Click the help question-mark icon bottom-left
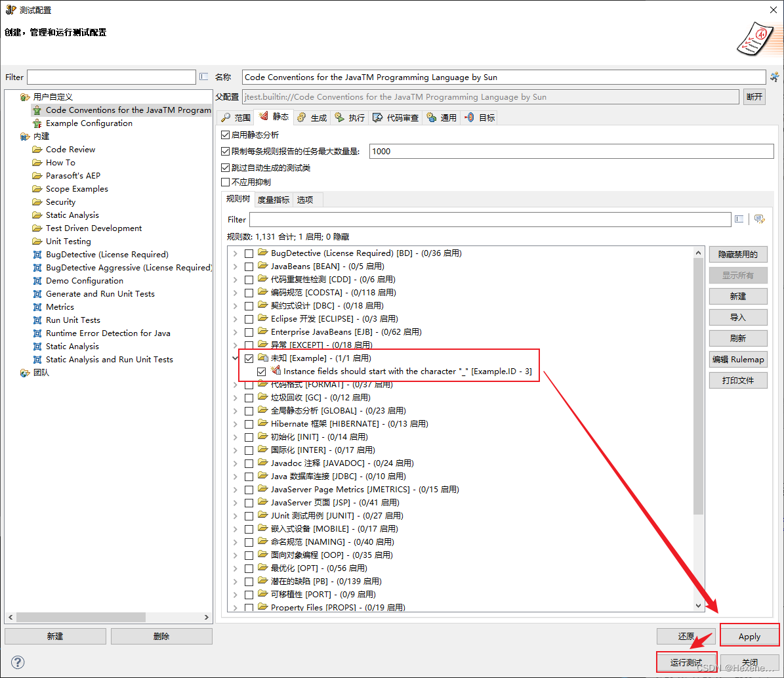Image resolution: width=784 pixels, height=678 pixels. (x=17, y=662)
